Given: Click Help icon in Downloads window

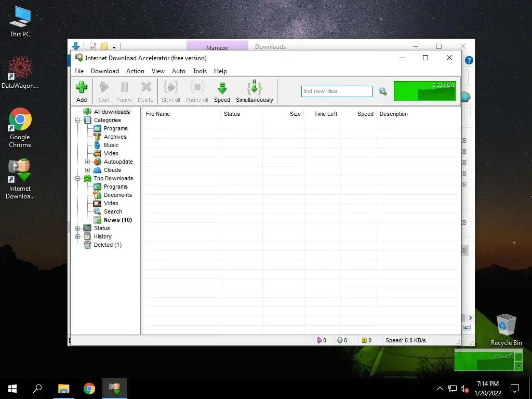Looking at the screenshot, I should [469, 60].
